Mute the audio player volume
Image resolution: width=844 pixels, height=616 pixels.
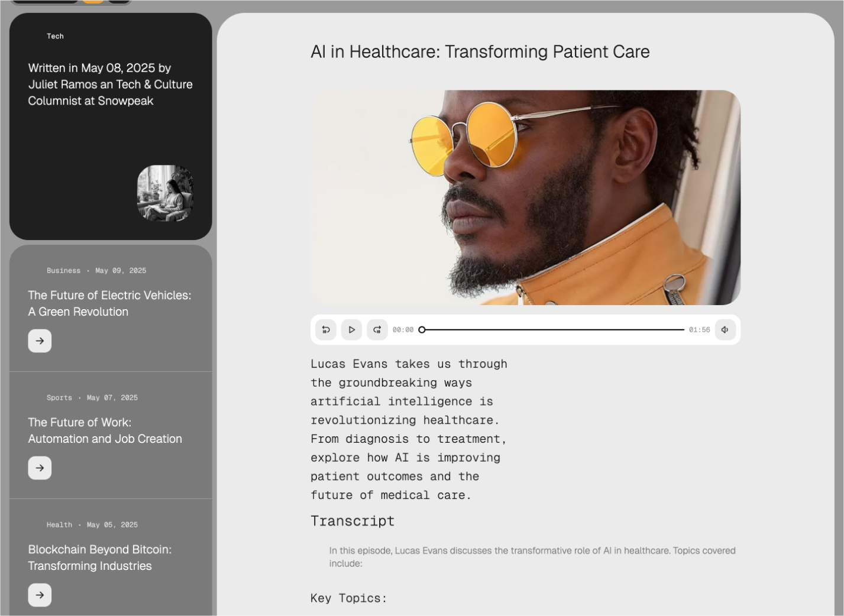point(725,330)
